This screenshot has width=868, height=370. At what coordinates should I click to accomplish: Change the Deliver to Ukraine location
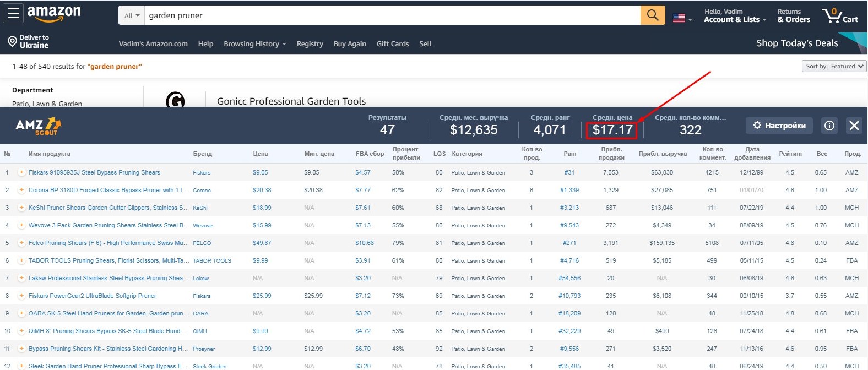(x=29, y=41)
